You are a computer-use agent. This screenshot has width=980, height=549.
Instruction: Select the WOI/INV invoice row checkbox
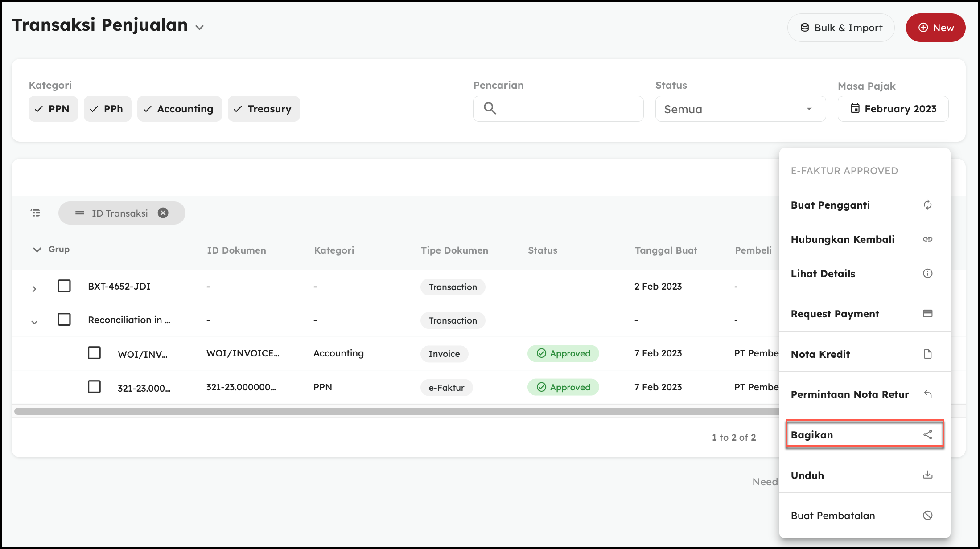(x=94, y=353)
